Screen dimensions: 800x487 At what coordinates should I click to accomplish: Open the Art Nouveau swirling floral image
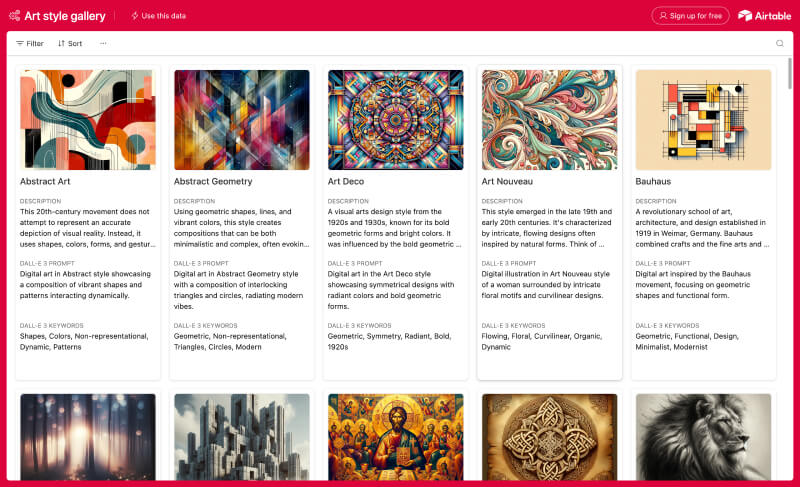pos(550,119)
